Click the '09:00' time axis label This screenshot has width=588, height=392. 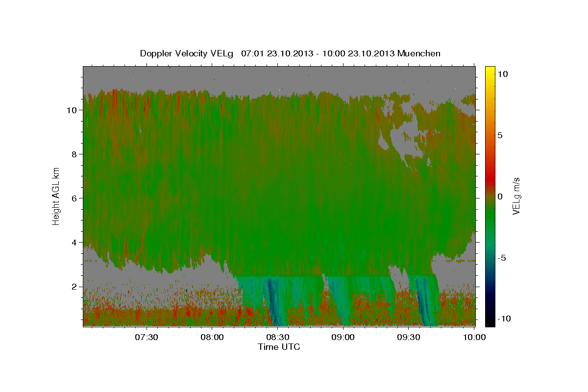(343, 337)
